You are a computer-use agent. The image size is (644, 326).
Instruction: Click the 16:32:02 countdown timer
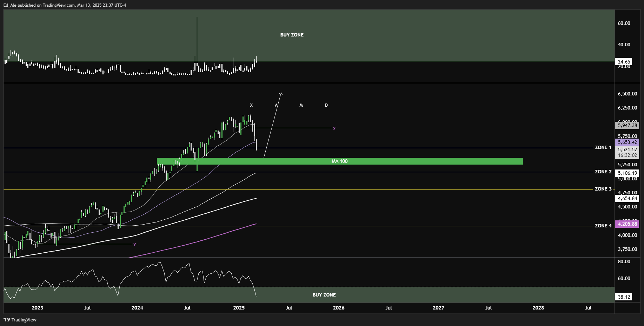pyautogui.click(x=627, y=155)
